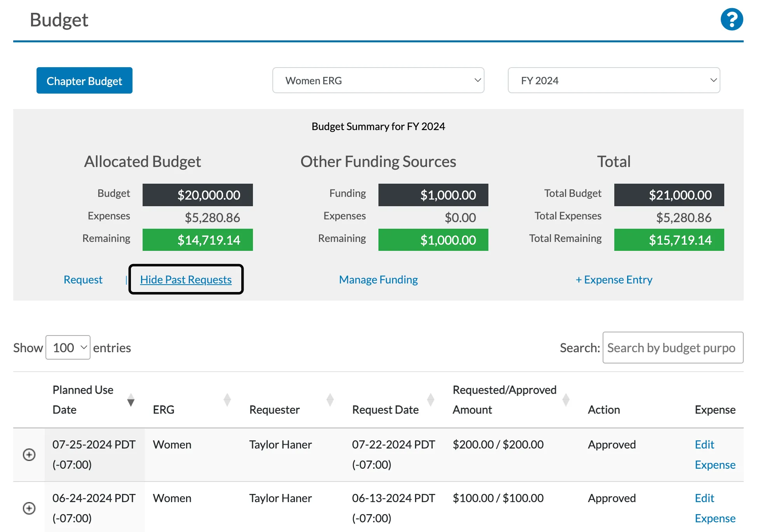760x532 pixels.
Task: Click the $200.00 / $200.00 amount cell
Action: (498, 445)
